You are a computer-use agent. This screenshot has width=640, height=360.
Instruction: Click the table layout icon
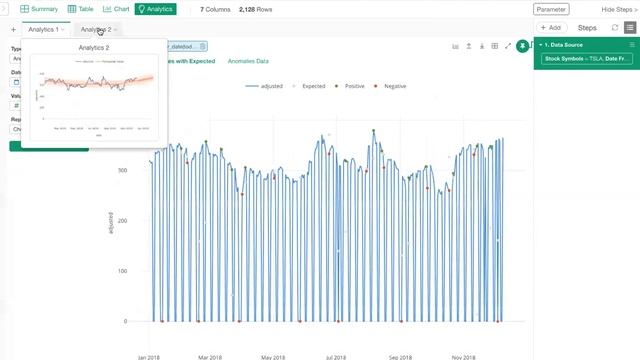(495, 46)
